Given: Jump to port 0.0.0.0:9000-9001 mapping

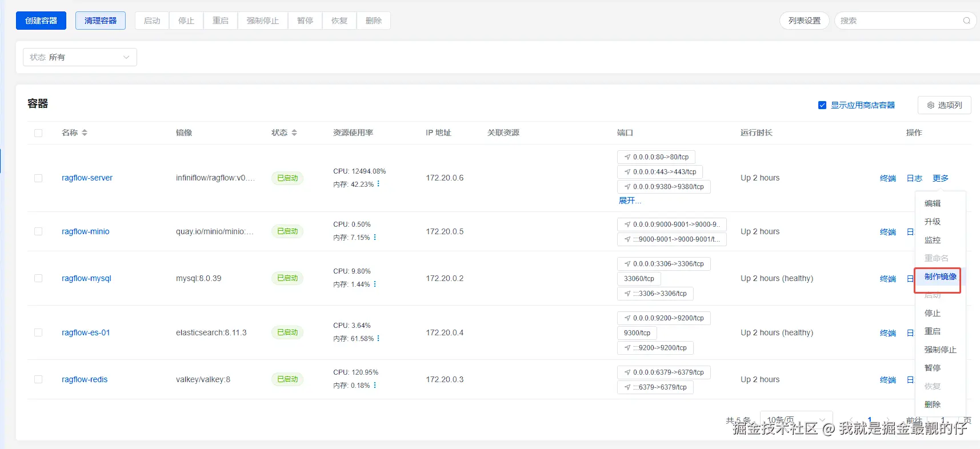Looking at the screenshot, I should [672, 224].
